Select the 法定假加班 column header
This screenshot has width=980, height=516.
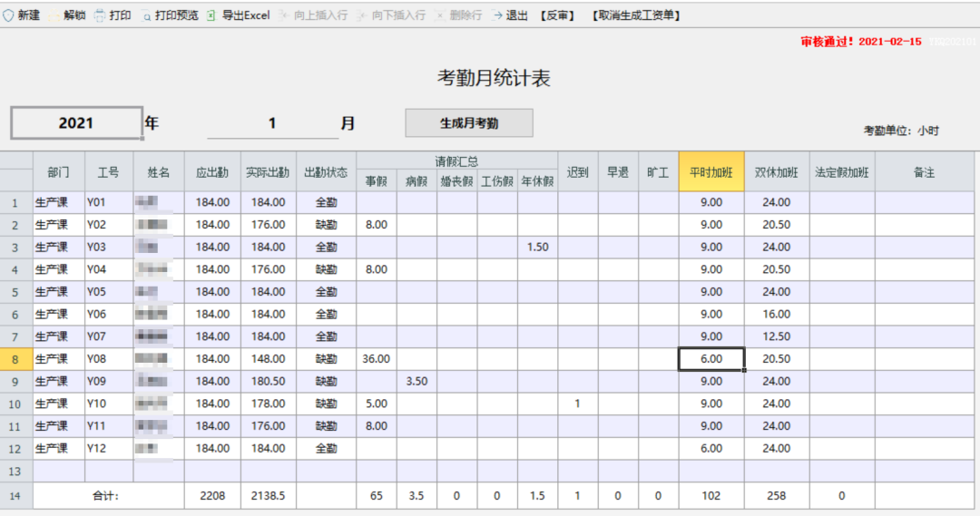pyautogui.click(x=842, y=171)
